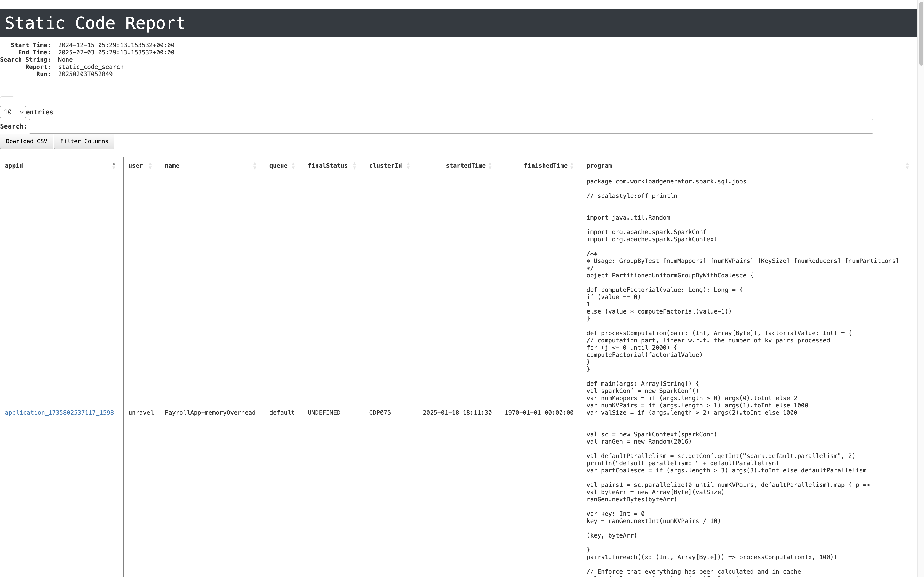Select finishedTime '1970-01-01 00:00:00' cell
The image size is (924, 577).
click(539, 413)
